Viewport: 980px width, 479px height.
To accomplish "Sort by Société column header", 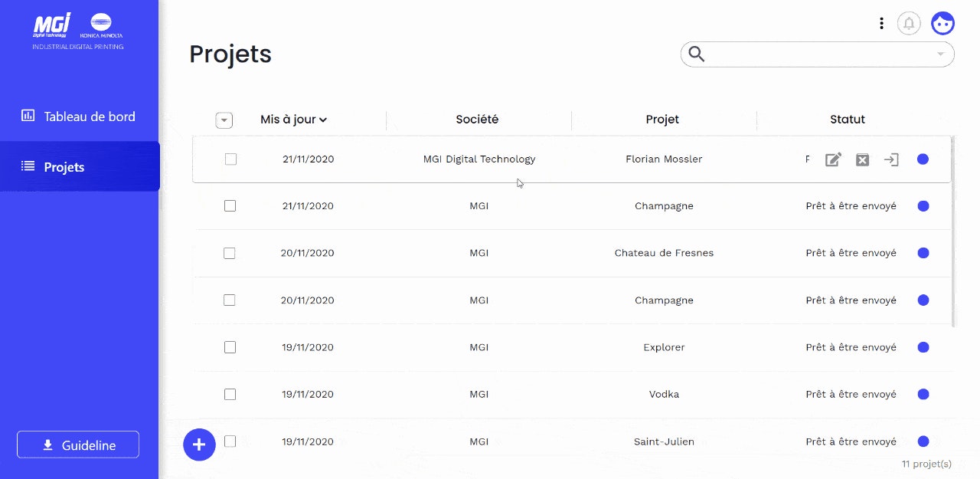I will coord(477,119).
